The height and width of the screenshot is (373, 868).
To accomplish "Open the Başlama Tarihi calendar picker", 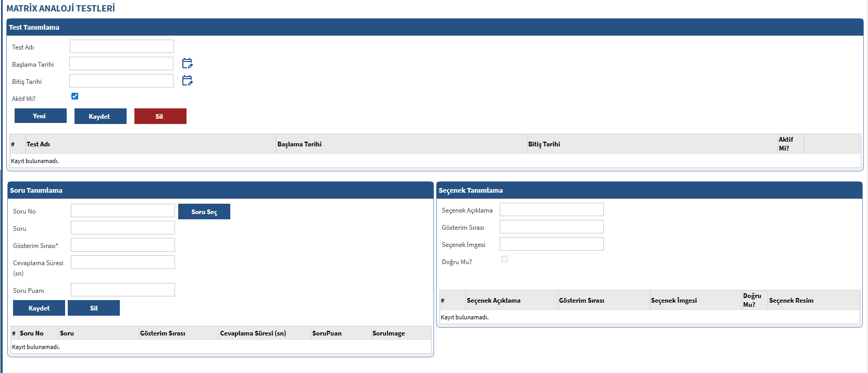I will coord(187,64).
